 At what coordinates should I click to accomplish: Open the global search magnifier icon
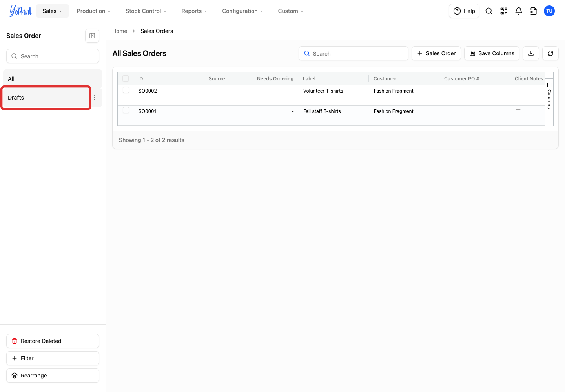click(489, 11)
